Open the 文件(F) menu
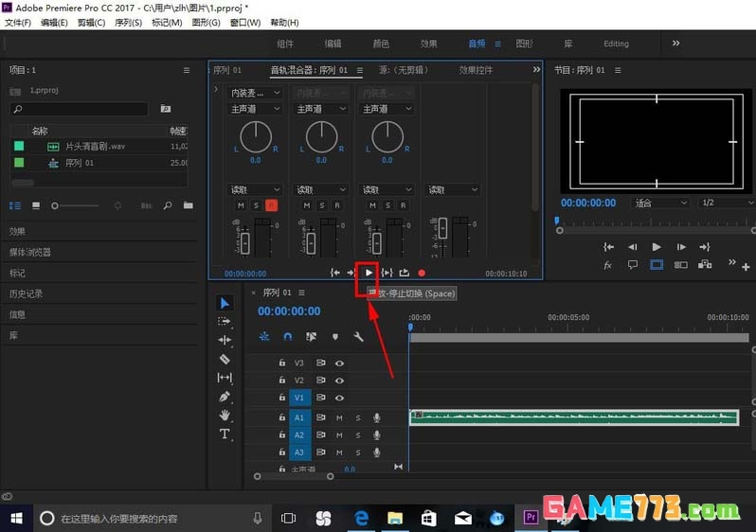756x532 pixels. click(x=18, y=23)
